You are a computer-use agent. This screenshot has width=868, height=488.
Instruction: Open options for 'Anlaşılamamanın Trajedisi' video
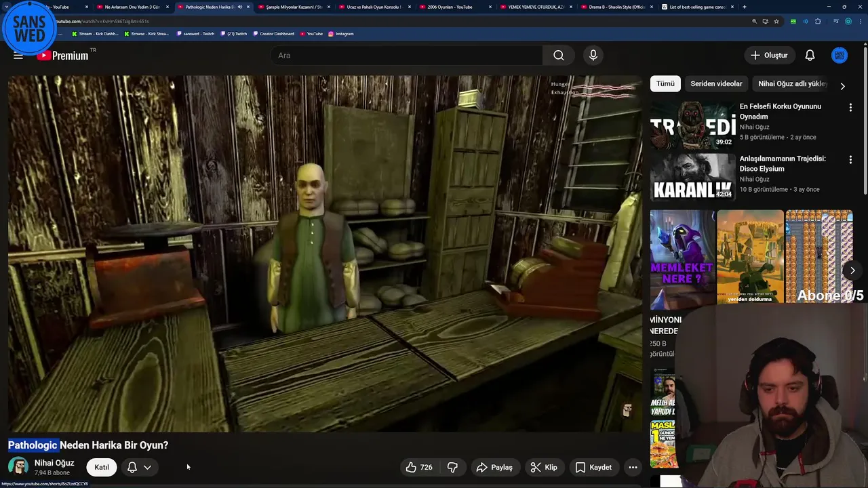tap(850, 159)
